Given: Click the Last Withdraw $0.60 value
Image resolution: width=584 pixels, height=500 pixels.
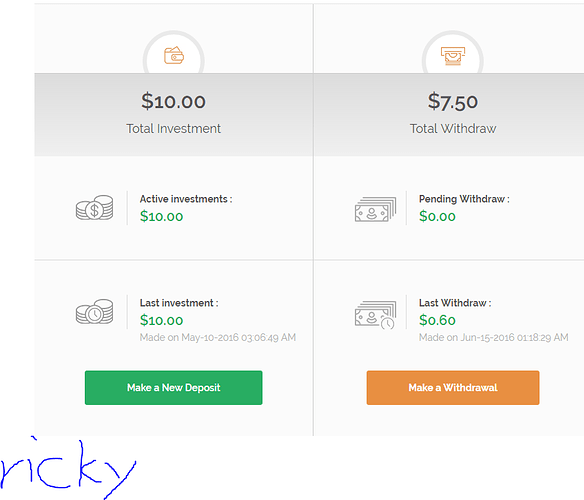Looking at the screenshot, I should [x=437, y=320].
